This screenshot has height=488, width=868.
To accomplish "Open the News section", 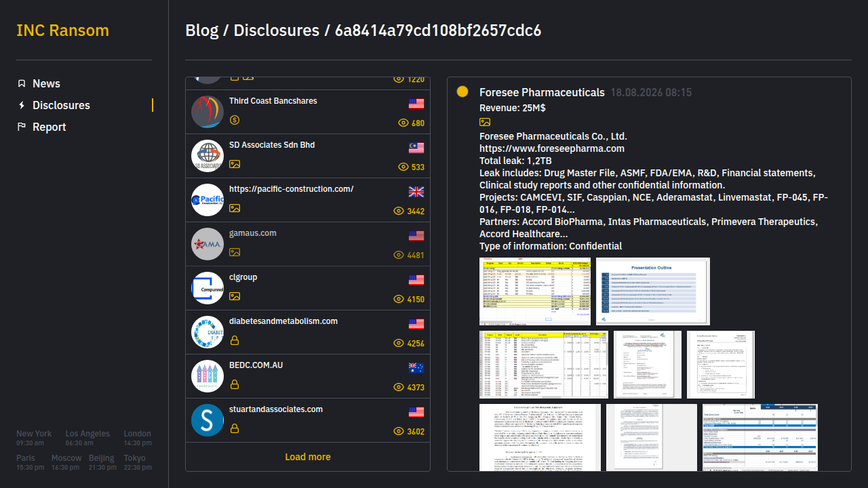I will click(x=46, y=83).
